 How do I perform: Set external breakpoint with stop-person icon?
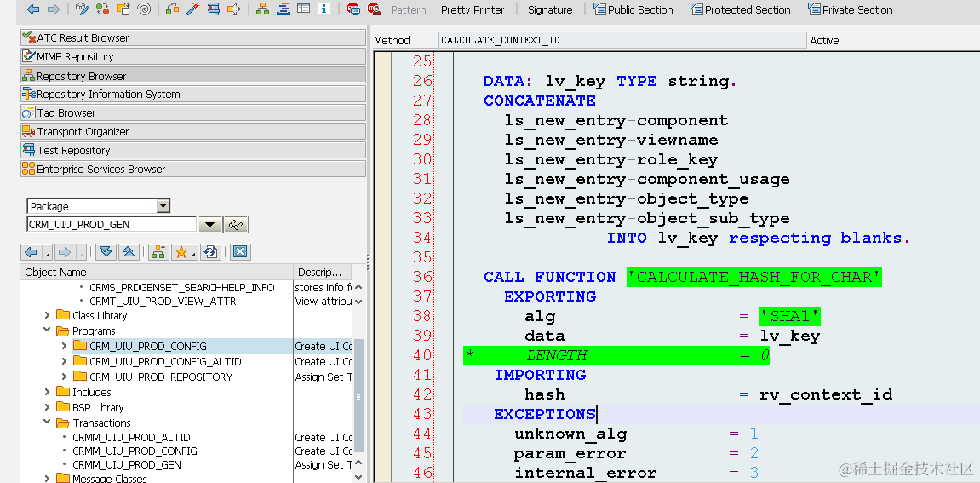tap(374, 9)
